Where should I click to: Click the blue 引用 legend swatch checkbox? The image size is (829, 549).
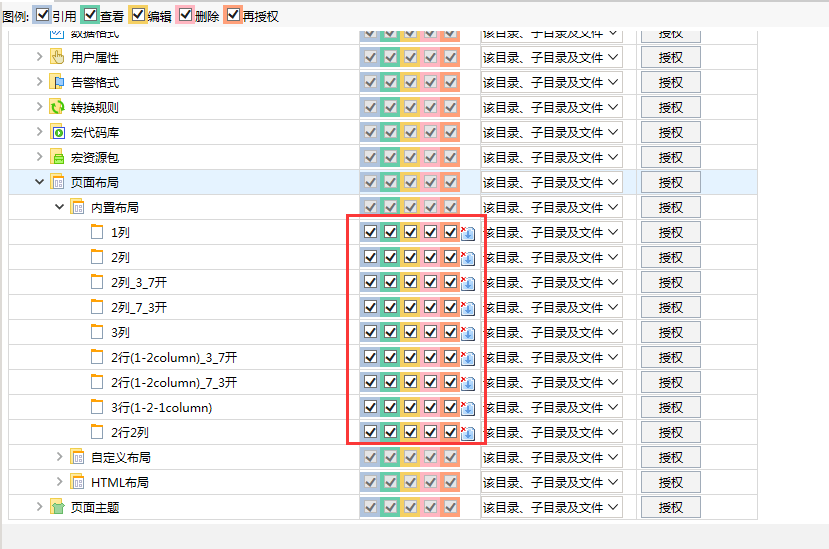(x=43, y=15)
